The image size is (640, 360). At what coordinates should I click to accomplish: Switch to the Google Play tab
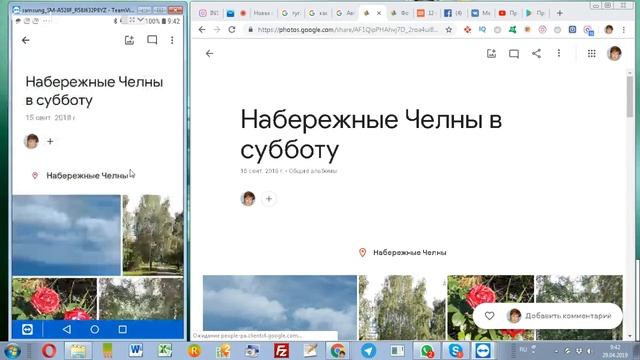[535, 13]
